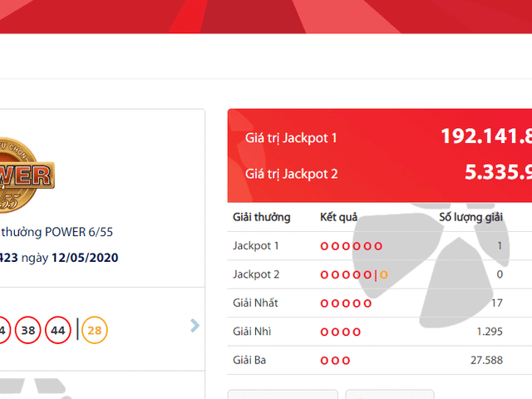Click the Giải thưởng column header
This screenshot has width=532, height=399.
click(x=261, y=217)
